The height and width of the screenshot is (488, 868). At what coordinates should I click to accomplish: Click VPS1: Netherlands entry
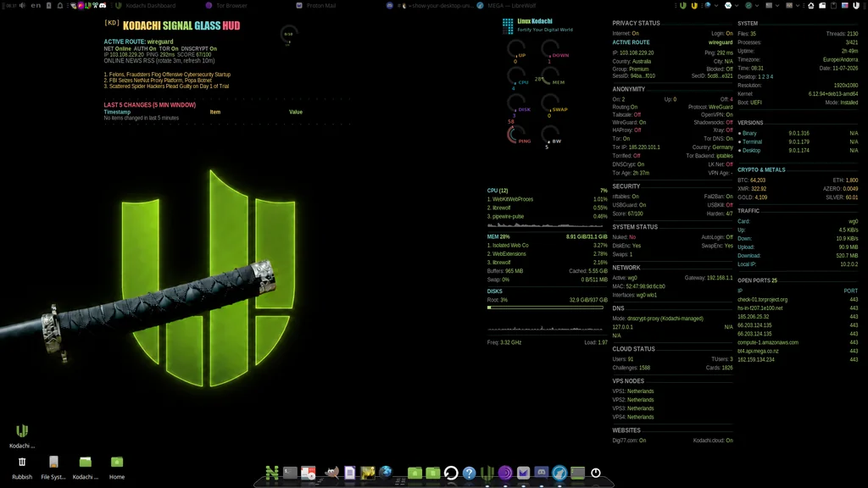[632, 391]
